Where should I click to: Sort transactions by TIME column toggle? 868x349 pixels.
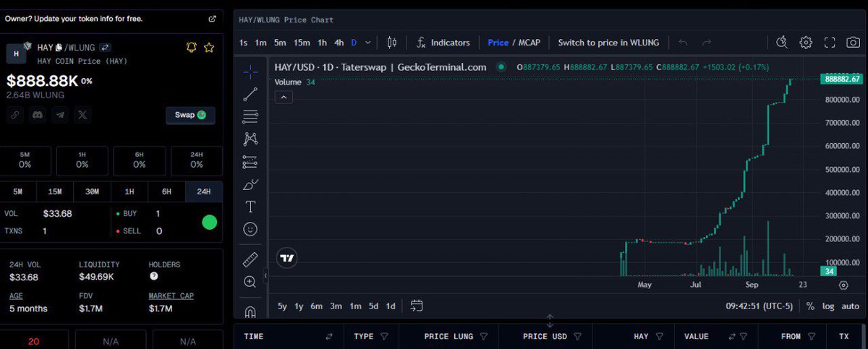pos(329,336)
